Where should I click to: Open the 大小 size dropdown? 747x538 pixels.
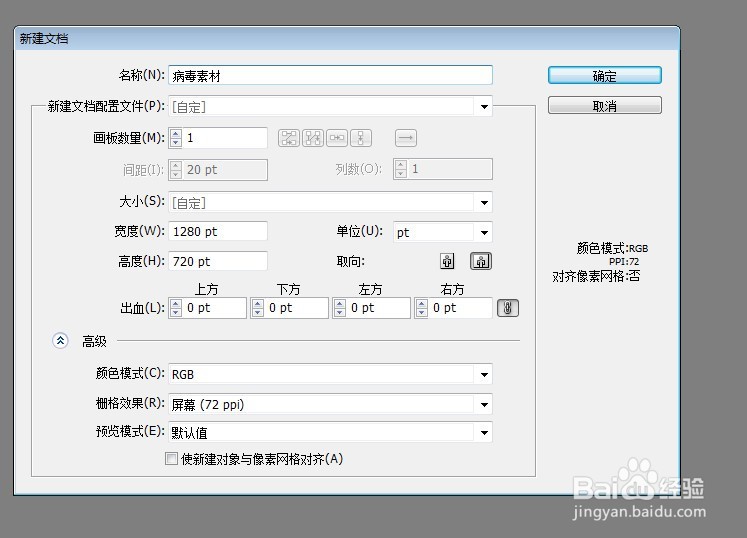[x=330, y=203]
